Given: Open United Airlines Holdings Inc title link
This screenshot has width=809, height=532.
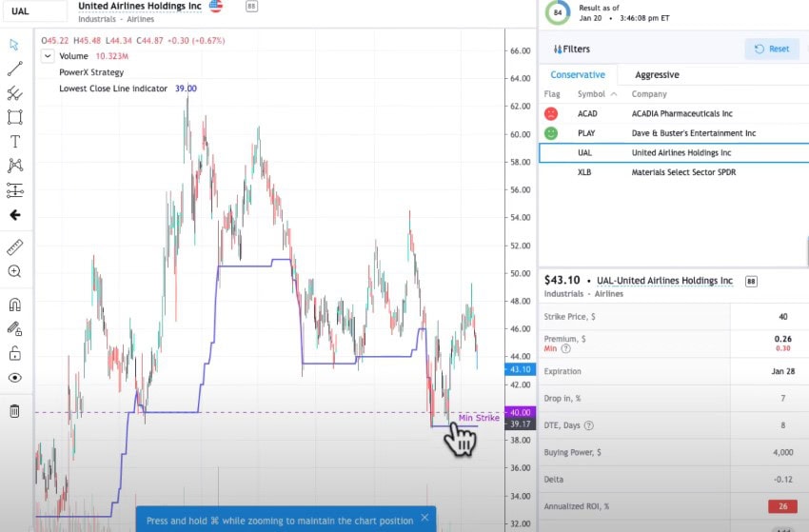Looking at the screenshot, I should click(x=140, y=7).
